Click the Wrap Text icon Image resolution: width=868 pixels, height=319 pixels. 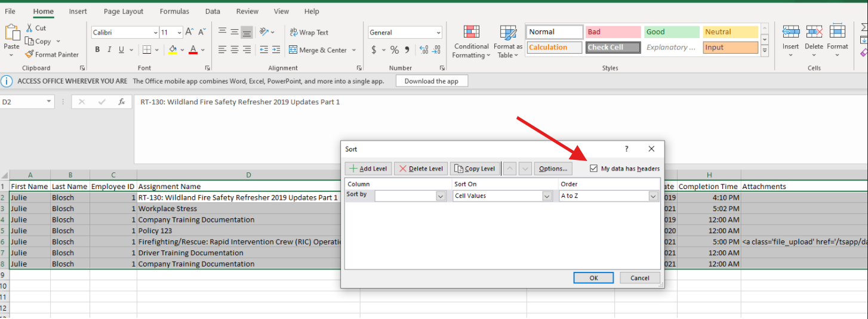[294, 32]
